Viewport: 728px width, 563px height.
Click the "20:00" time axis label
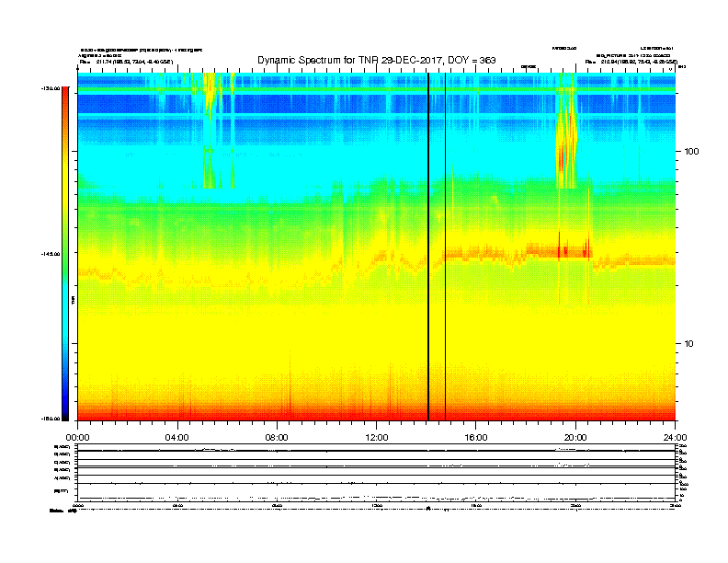click(575, 438)
